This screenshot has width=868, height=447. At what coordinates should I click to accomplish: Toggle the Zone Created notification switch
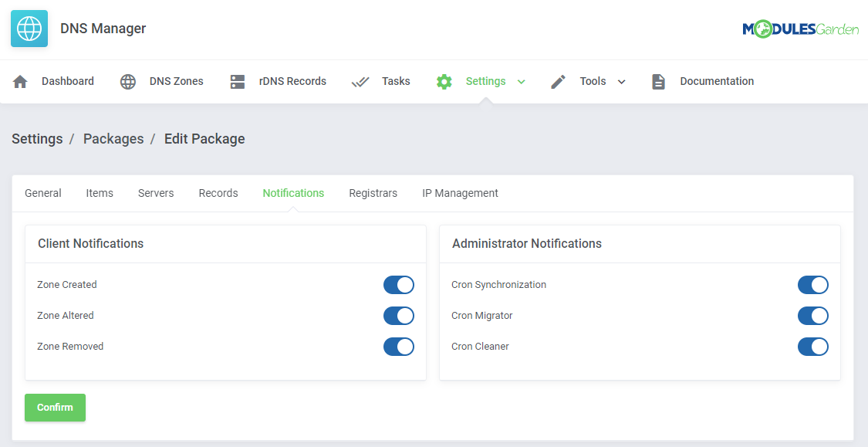coord(399,285)
